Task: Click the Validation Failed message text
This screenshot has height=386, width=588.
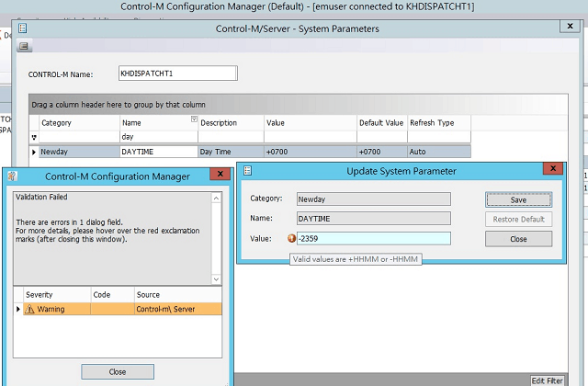Action: pyautogui.click(x=41, y=197)
